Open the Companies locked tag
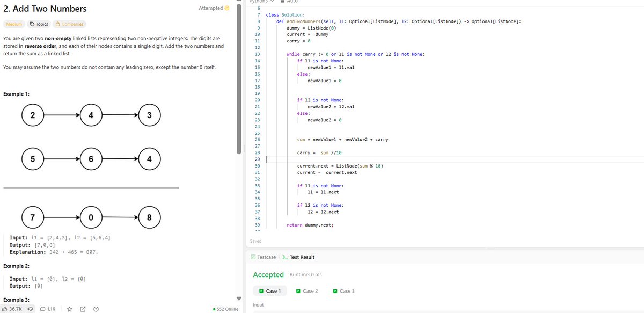Image resolution: width=644 pixels, height=313 pixels. click(x=69, y=24)
